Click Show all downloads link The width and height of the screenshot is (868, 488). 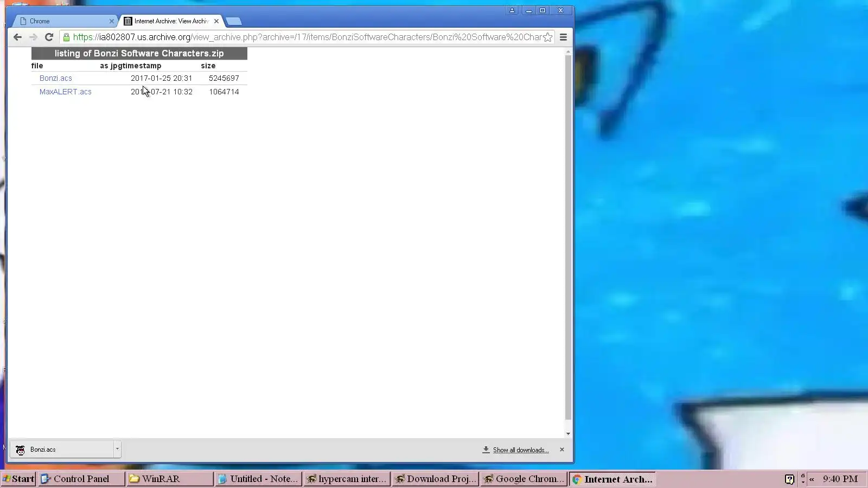(x=520, y=450)
